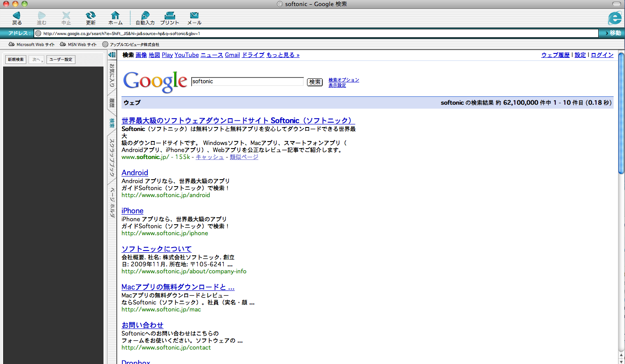Open the ソフトニックについて result link

tap(157, 249)
